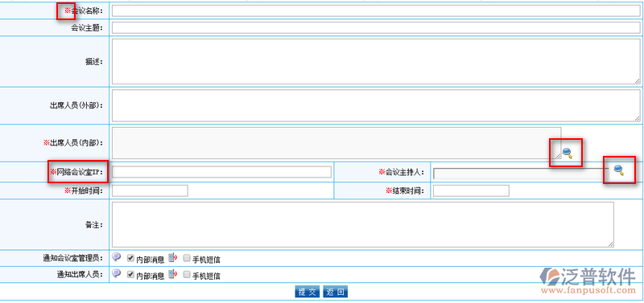Open host picker beside 会议主持人 field
This screenshot has width=644, height=303.
618,170
